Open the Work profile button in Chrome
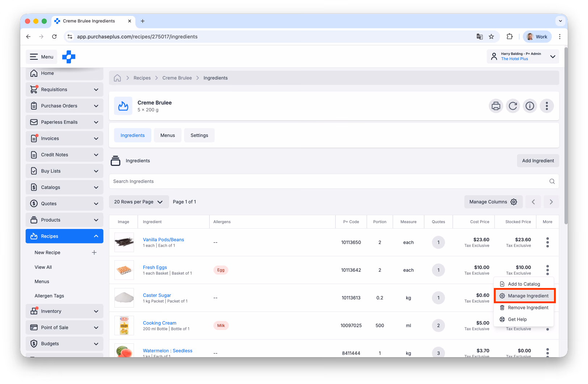588x384 pixels. [537, 37]
